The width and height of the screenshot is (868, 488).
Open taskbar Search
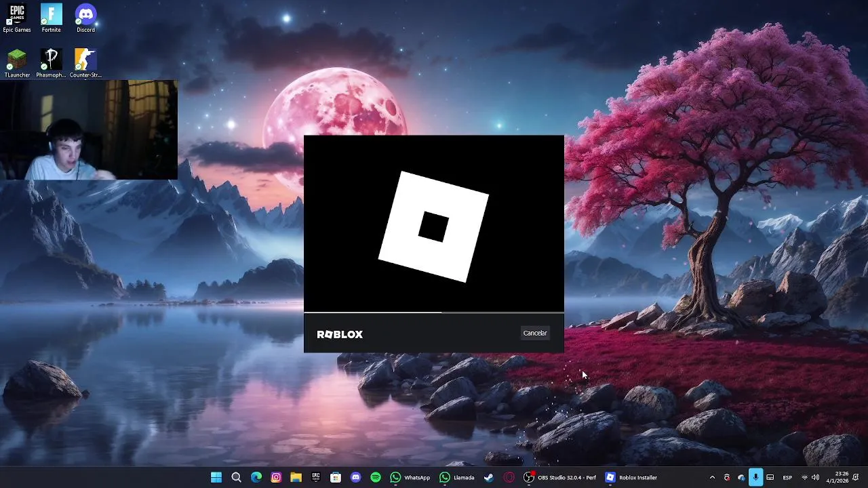coord(236,477)
